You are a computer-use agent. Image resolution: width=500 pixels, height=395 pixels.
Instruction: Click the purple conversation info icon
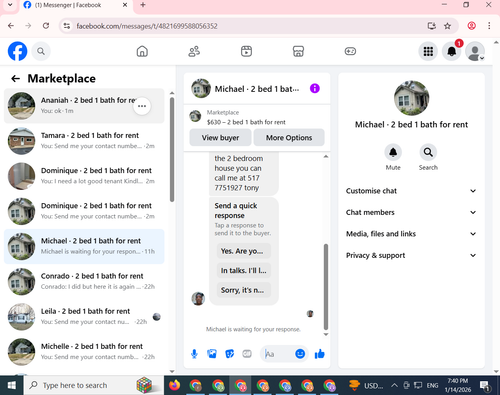(x=315, y=88)
